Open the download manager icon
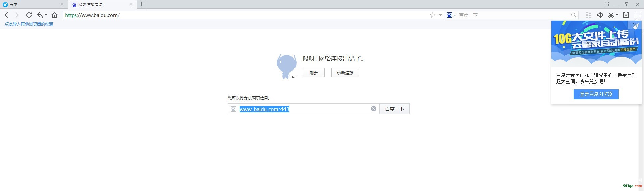The height and width of the screenshot is (191, 644). (x=626, y=15)
